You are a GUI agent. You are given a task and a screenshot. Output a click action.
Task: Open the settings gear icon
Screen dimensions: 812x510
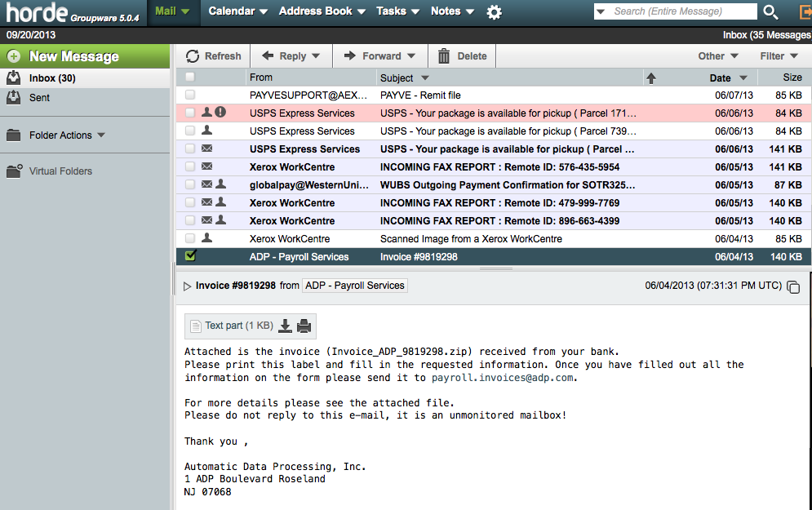pos(494,12)
